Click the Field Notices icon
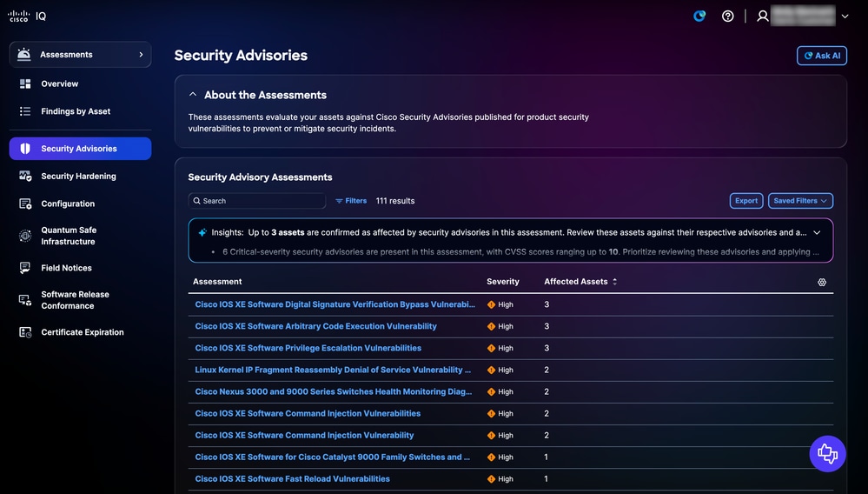This screenshot has height=494, width=868. [25, 268]
